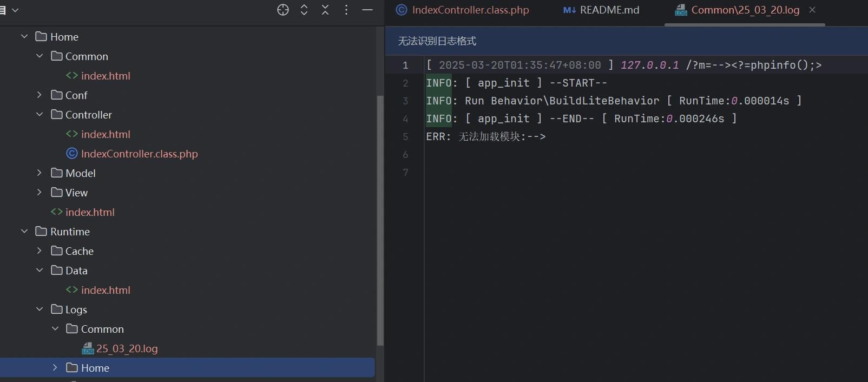Click the project tree vertical scrollbar

coord(380,216)
